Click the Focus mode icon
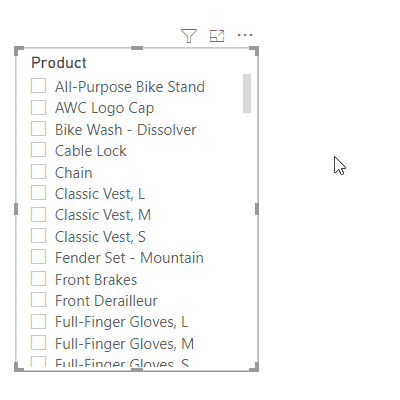The width and height of the screenshot is (400, 400). pos(217,36)
